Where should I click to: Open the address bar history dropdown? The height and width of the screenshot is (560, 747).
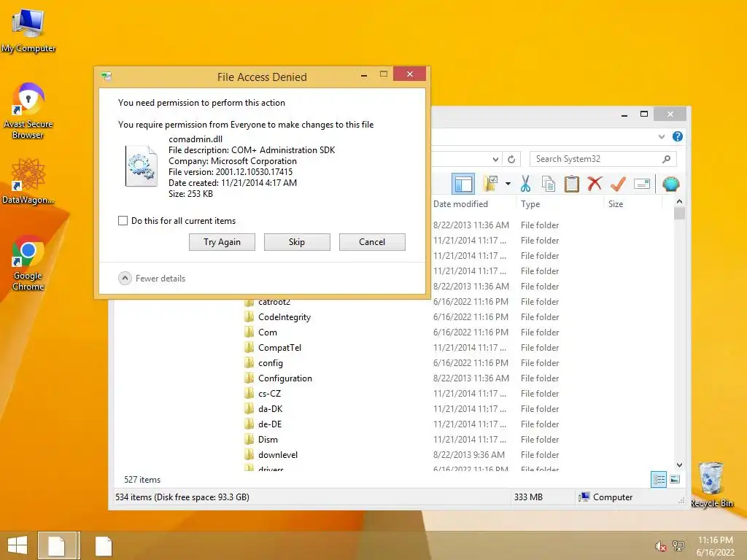495,159
